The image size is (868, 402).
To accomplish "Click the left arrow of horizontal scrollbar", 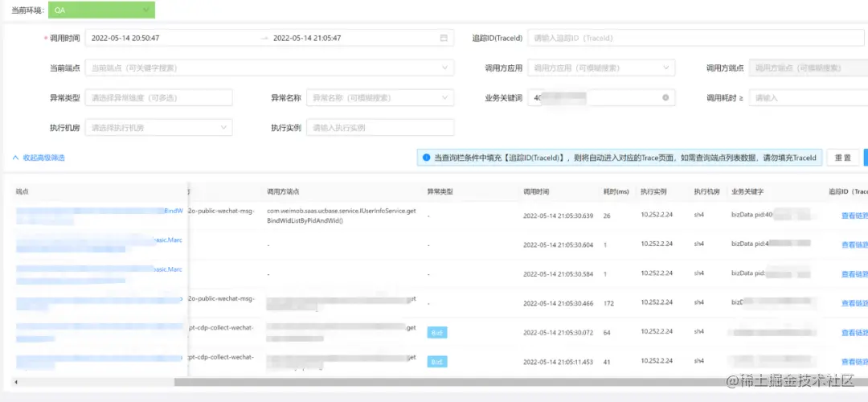I will [x=15, y=382].
